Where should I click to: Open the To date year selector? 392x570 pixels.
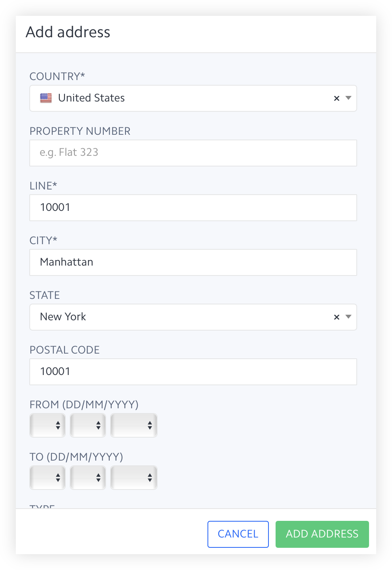pyautogui.click(x=134, y=478)
